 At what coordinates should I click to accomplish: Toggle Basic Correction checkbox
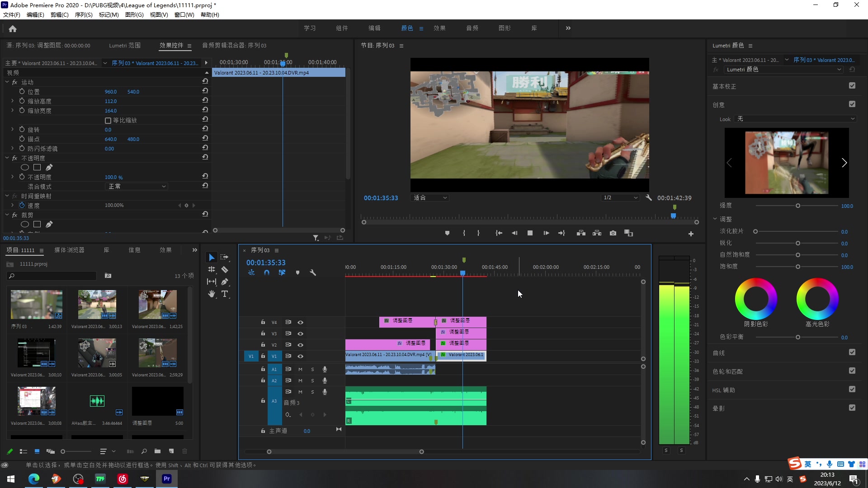coord(852,85)
